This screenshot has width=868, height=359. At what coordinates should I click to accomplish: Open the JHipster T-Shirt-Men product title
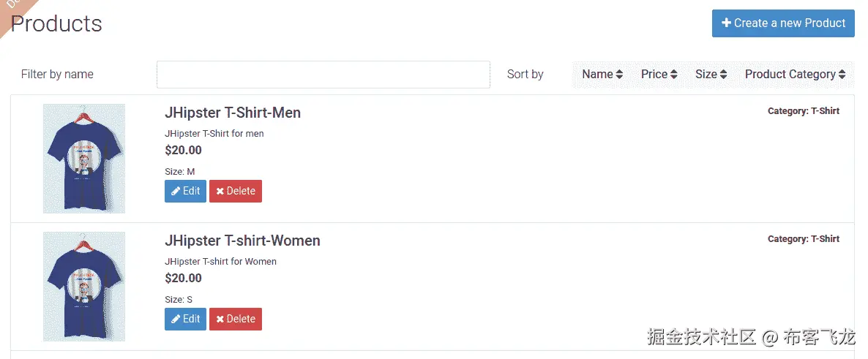(233, 113)
